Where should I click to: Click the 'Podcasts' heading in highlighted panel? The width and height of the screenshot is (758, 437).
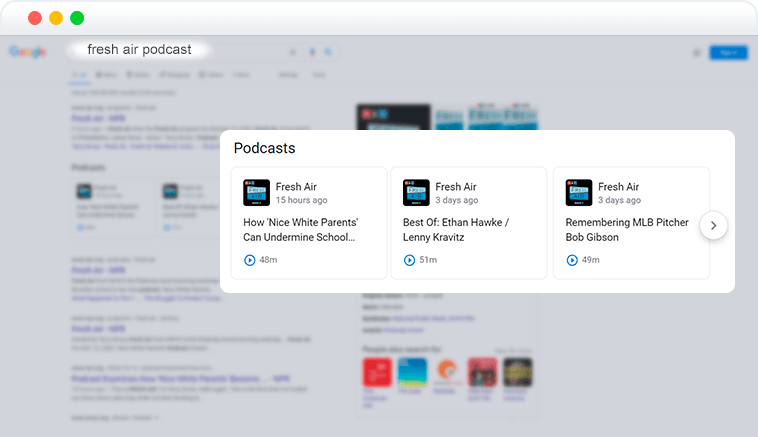(x=264, y=148)
